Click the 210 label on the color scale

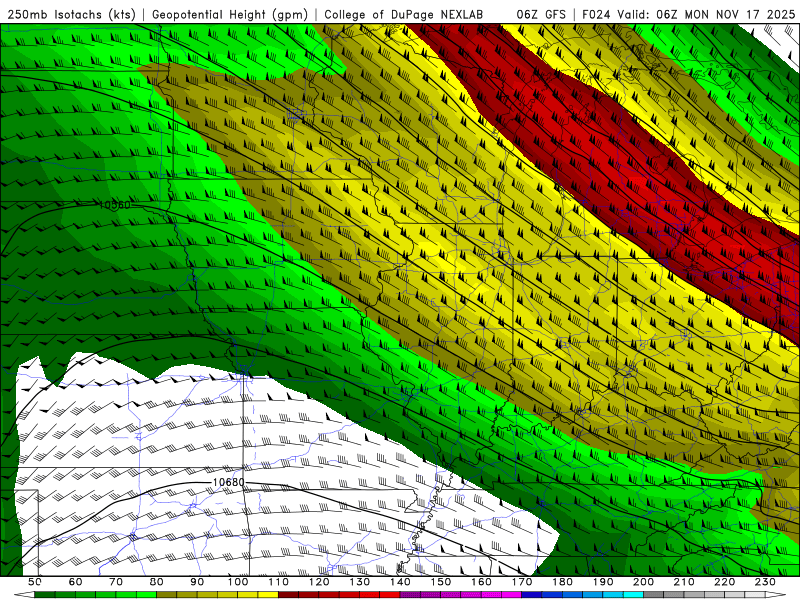pos(684,582)
